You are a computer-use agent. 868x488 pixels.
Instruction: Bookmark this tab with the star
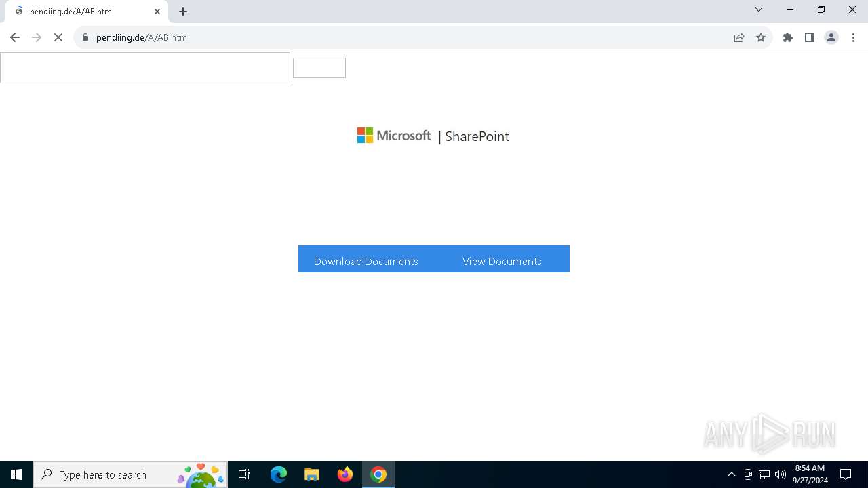pyautogui.click(x=761, y=37)
